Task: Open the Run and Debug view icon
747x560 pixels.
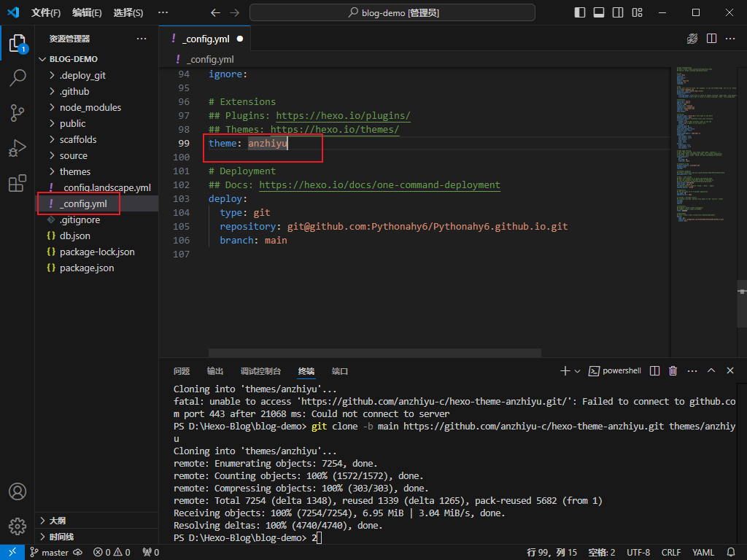Action: point(18,148)
